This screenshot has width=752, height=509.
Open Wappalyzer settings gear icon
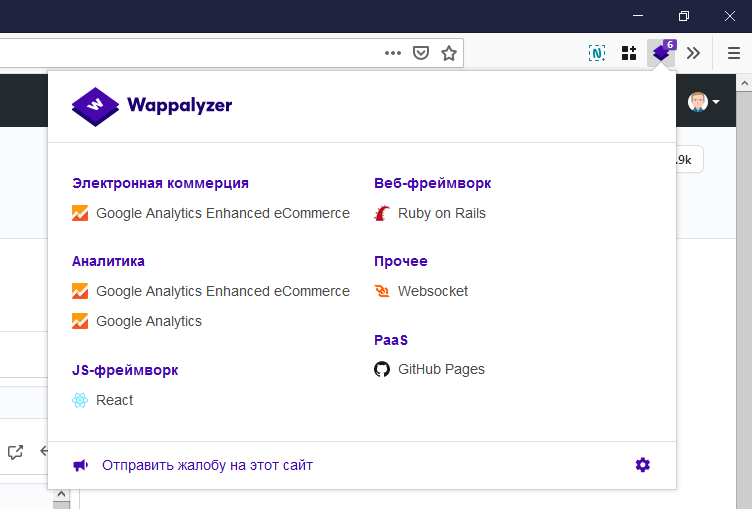pyautogui.click(x=643, y=464)
